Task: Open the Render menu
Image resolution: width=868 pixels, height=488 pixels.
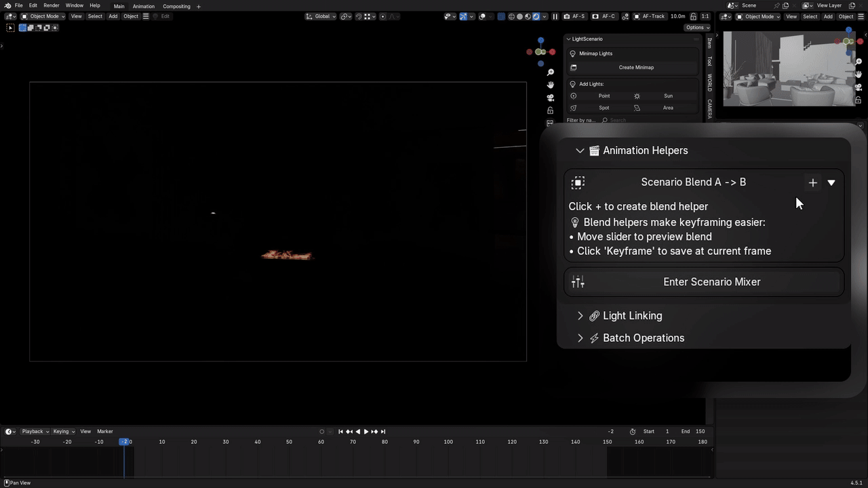Action: 52,5
